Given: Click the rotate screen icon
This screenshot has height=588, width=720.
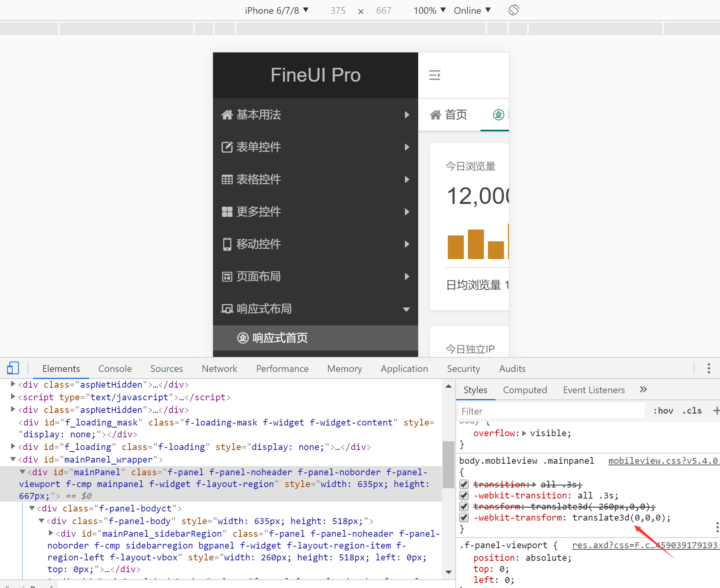Looking at the screenshot, I should click(x=513, y=10).
